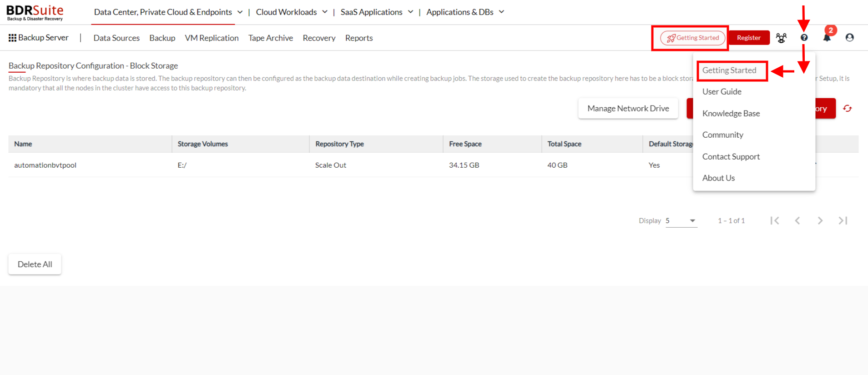Select Community from help menu

(x=723, y=135)
